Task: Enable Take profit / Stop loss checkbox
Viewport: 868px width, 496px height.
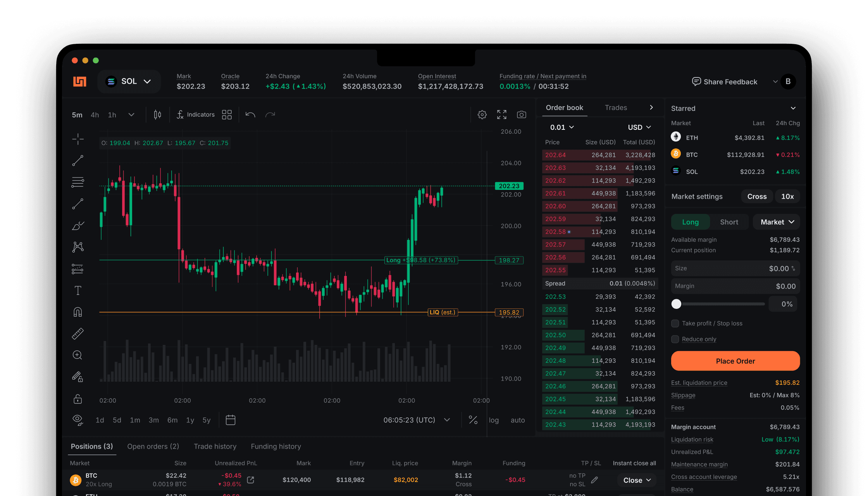Action: click(x=675, y=323)
